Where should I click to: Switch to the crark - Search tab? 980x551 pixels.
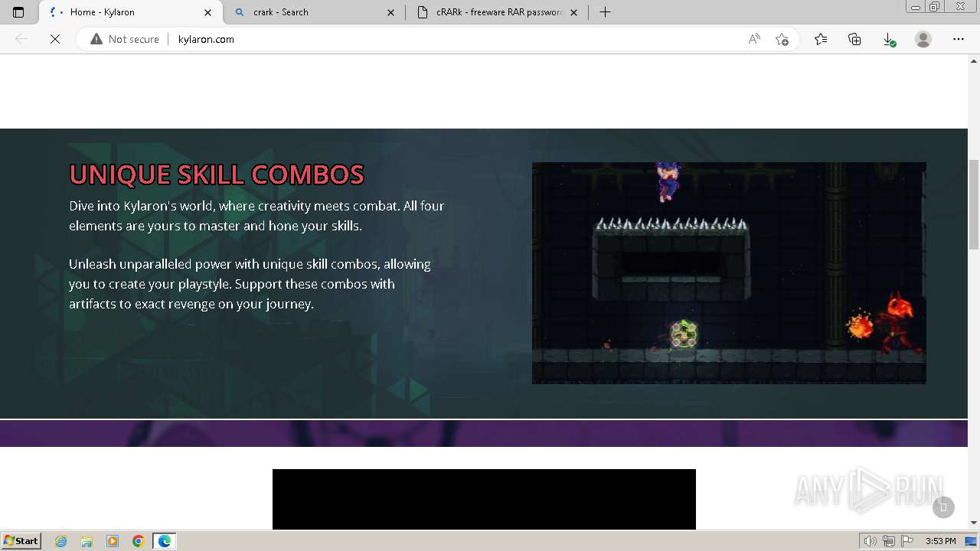point(314,12)
